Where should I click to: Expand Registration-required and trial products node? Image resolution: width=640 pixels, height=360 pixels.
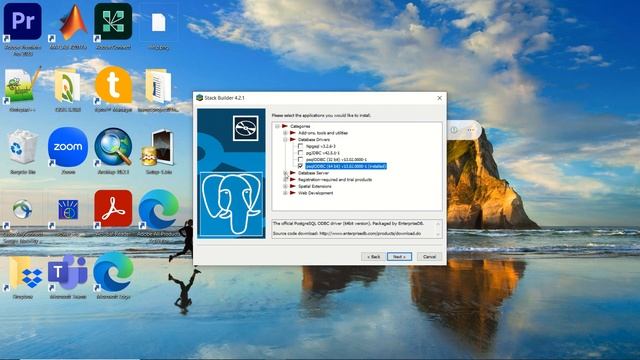285,179
